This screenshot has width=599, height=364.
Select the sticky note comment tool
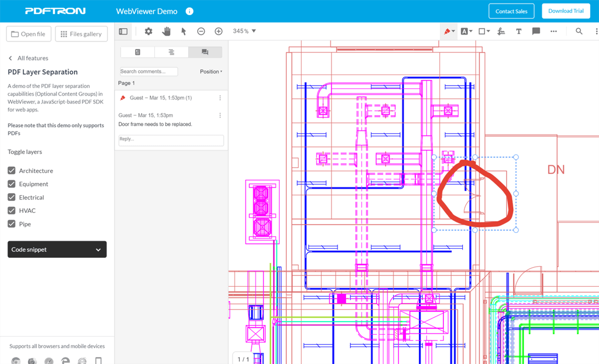tap(536, 31)
